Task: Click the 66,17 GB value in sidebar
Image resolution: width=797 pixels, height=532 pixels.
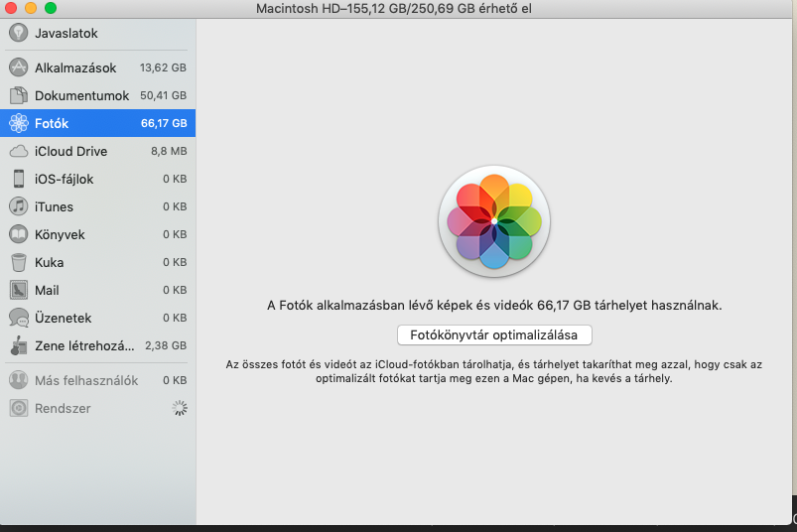Action: pyautogui.click(x=164, y=123)
